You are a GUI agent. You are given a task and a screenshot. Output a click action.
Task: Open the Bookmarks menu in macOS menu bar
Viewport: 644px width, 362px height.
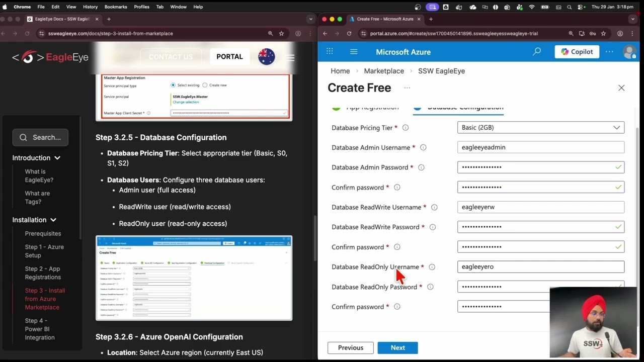116,7
